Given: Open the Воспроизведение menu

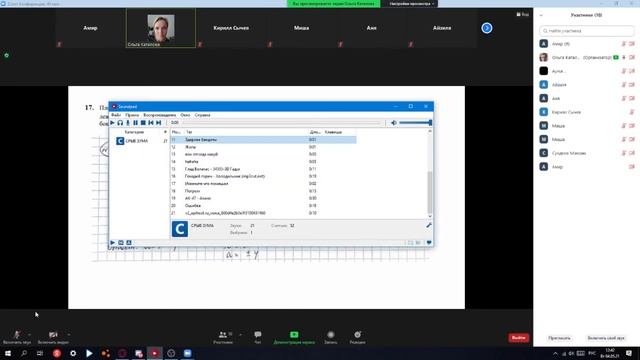Looking at the screenshot, I should pyautogui.click(x=160, y=115).
